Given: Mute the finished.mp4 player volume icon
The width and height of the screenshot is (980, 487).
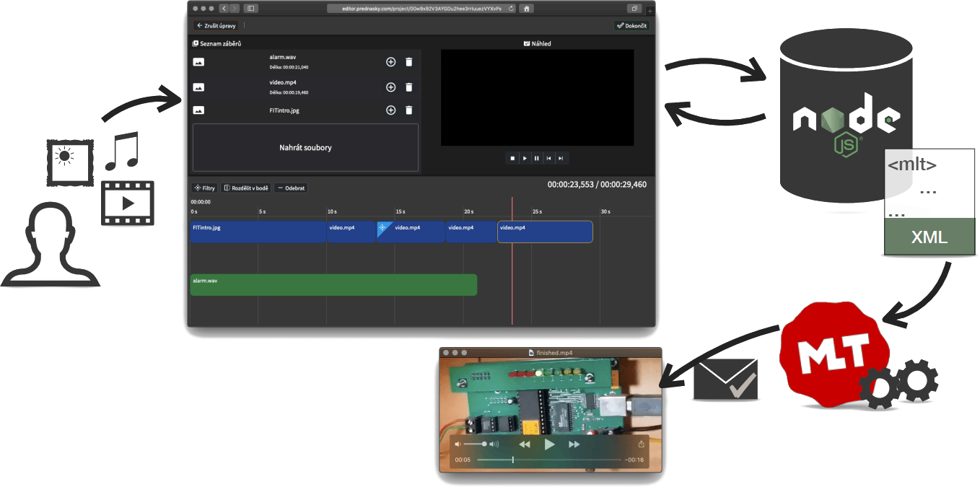Looking at the screenshot, I should click(x=457, y=444).
